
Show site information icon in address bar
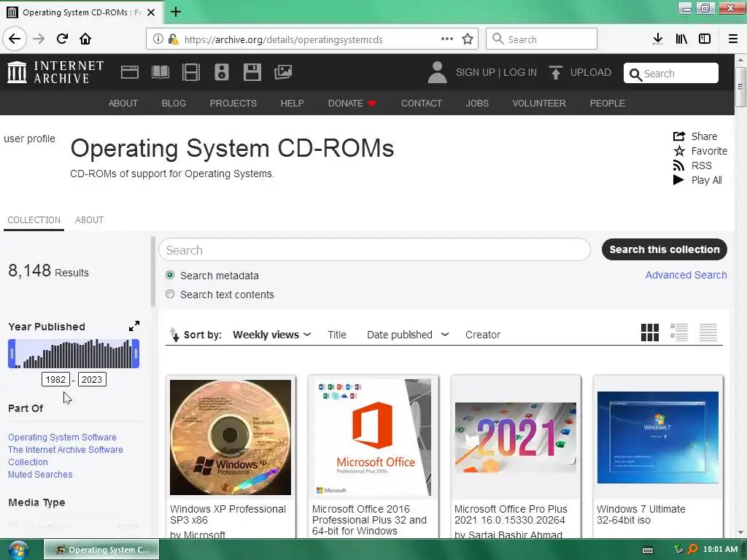[x=158, y=39]
